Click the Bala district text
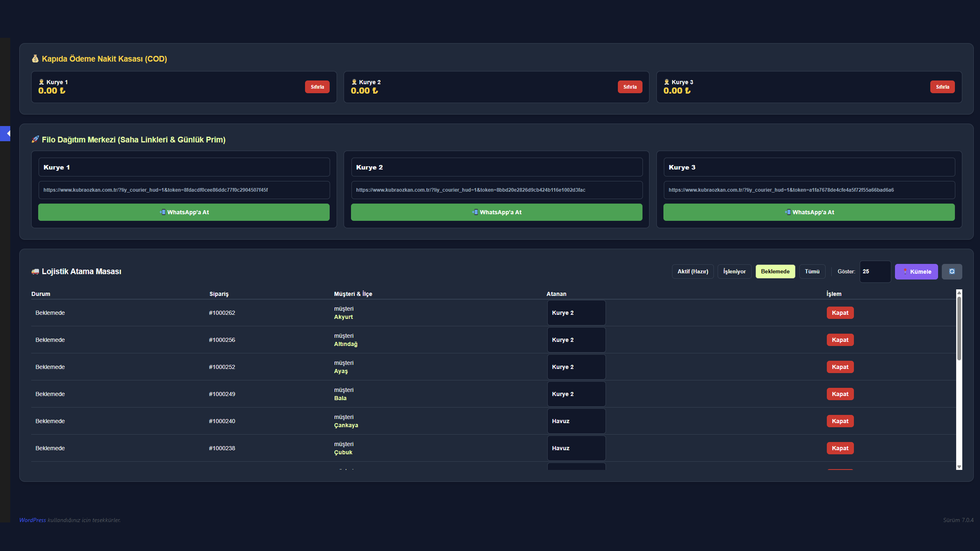This screenshot has height=551, width=980. pos(340,398)
